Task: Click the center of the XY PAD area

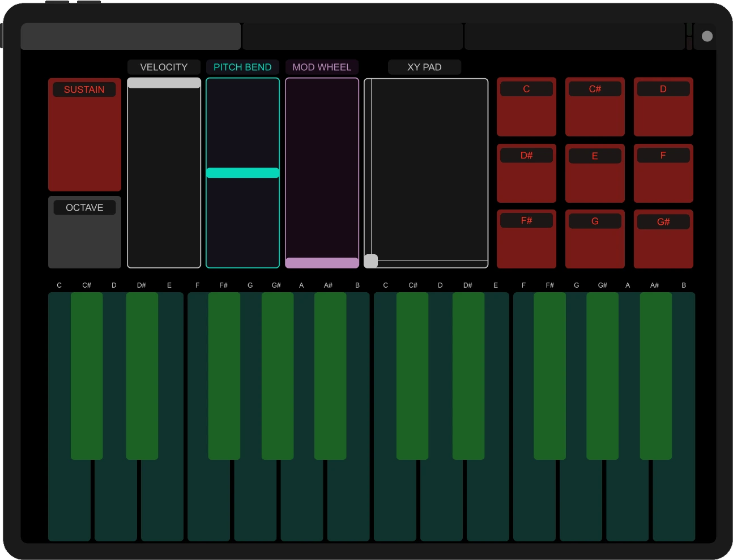Action: tap(426, 173)
